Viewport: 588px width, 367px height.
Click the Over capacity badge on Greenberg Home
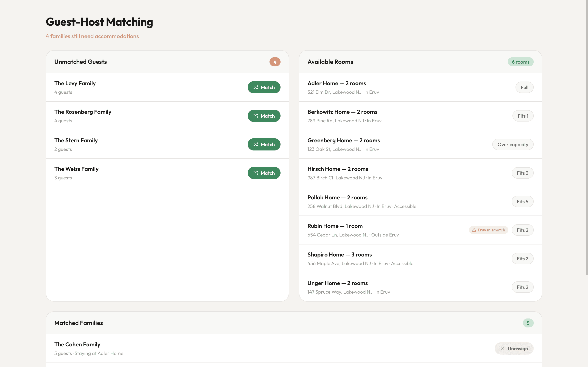513,144
